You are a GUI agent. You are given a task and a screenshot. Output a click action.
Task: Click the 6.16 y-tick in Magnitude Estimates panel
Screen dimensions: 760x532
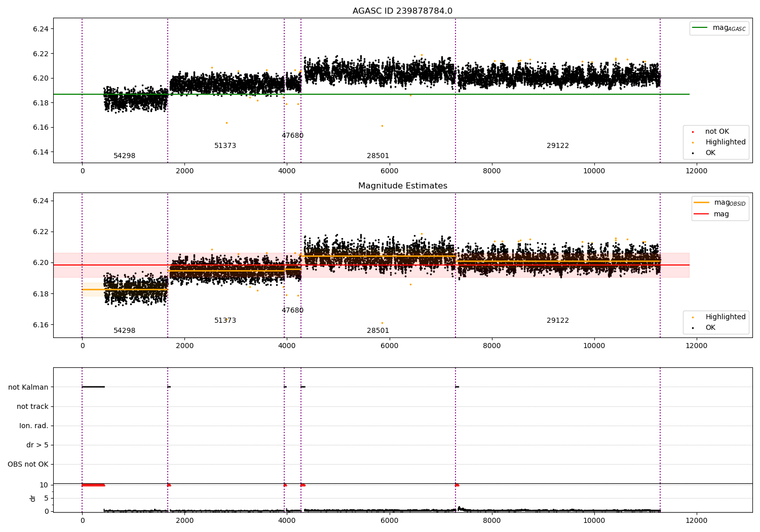click(x=41, y=325)
